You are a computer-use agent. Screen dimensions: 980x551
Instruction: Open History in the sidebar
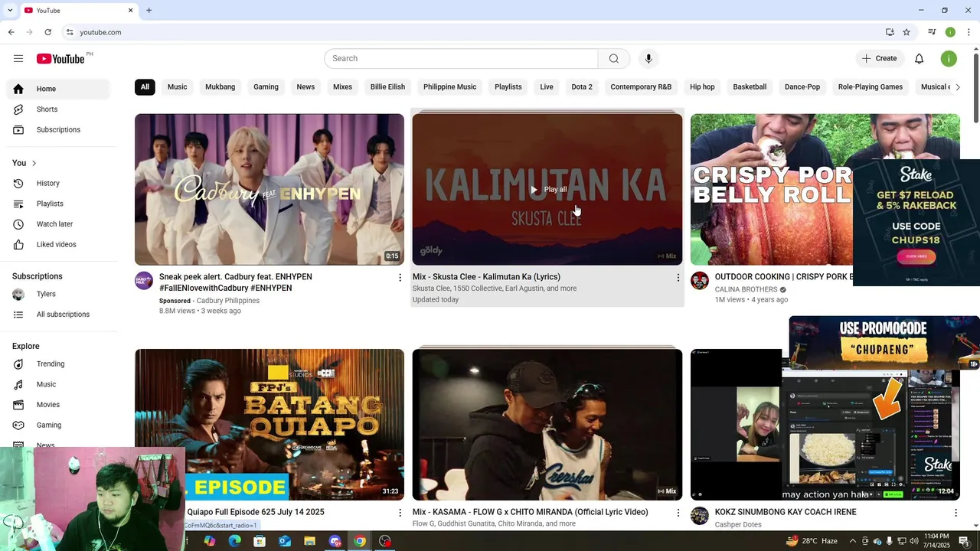coord(58,184)
